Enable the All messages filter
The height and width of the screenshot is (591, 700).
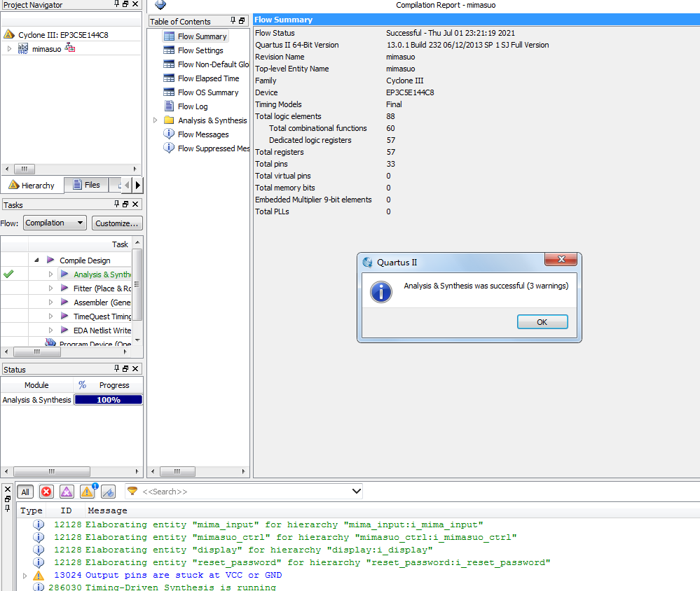click(25, 492)
